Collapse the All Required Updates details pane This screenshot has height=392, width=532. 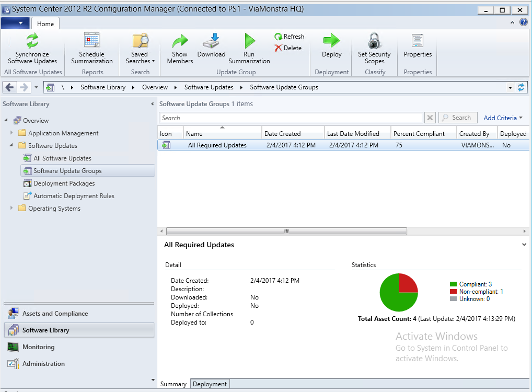click(524, 245)
